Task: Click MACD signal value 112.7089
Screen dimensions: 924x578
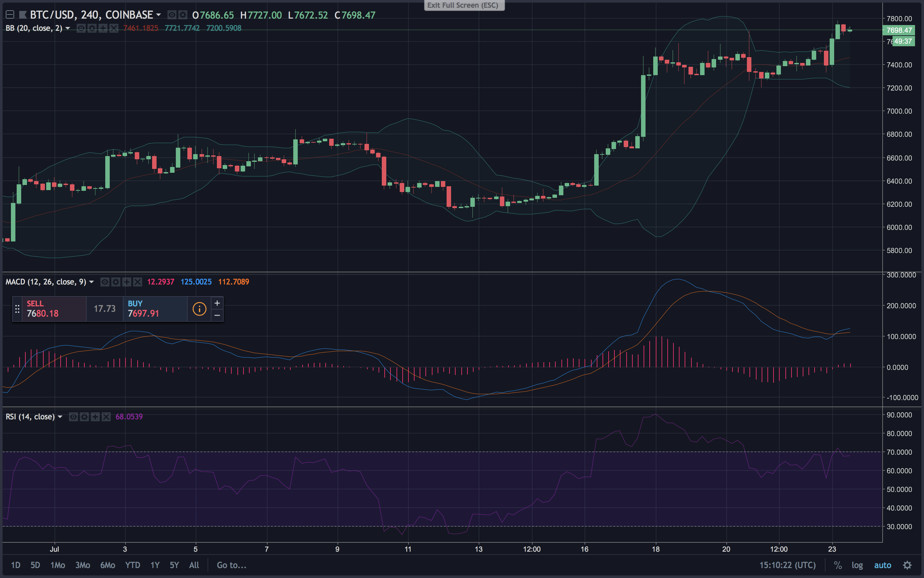Action: (234, 282)
